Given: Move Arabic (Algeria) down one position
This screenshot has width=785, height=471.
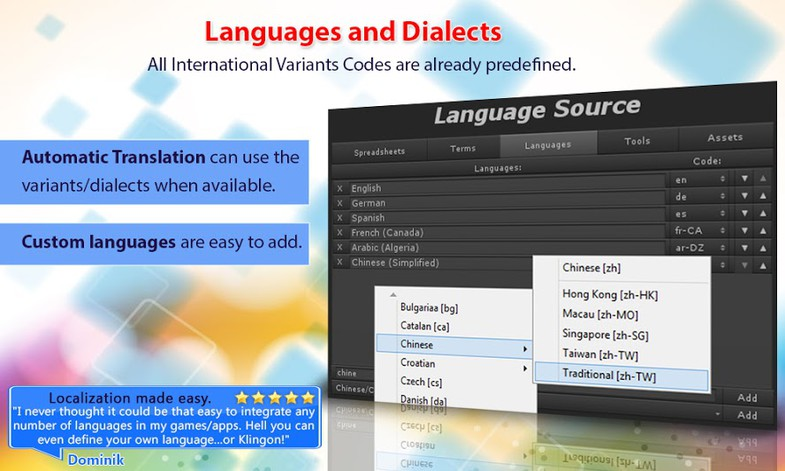Looking at the screenshot, I should click(x=744, y=244).
